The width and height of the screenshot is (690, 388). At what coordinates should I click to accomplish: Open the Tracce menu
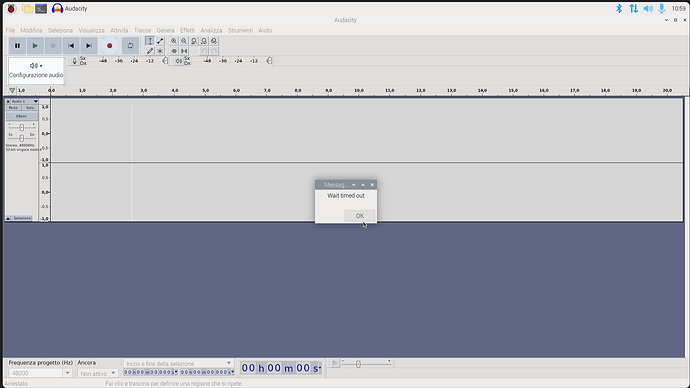[x=142, y=30]
